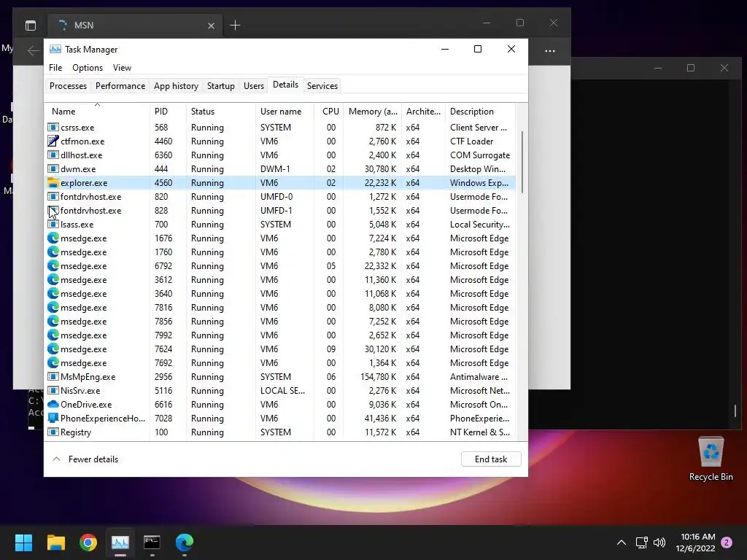Open the File menu
Screen dimensions: 747x560
pyautogui.click(x=55, y=68)
